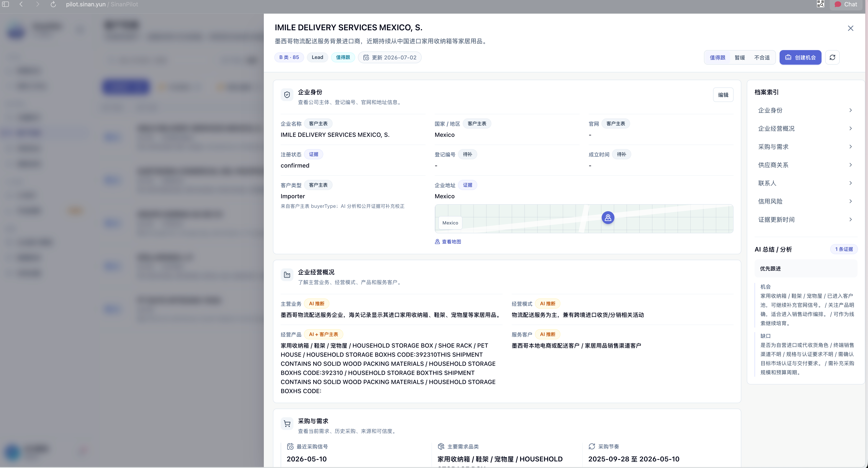Set lead status to 暂缓
The height and width of the screenshot is (468, 868).
(x=740, y=58)
